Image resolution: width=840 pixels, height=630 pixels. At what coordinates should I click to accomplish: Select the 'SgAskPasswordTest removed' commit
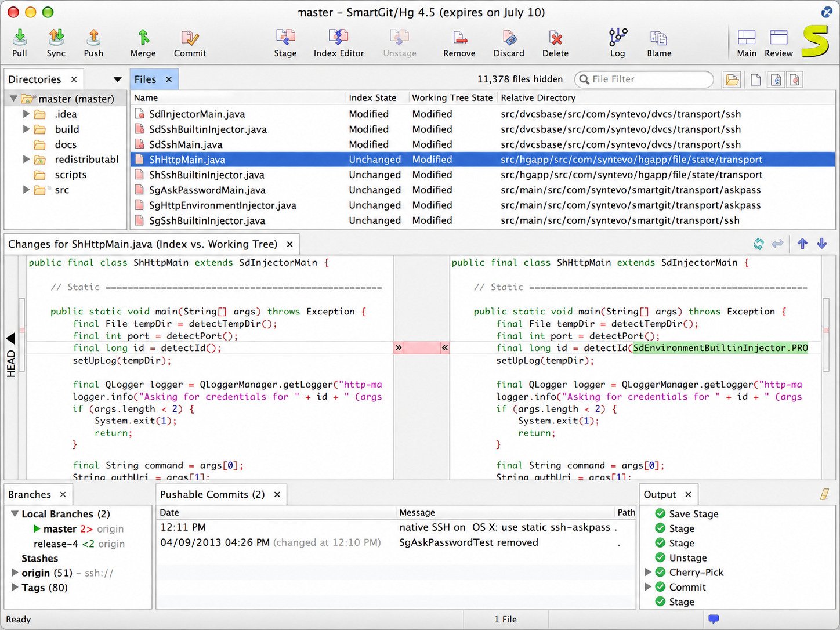[x=396, y=542]
